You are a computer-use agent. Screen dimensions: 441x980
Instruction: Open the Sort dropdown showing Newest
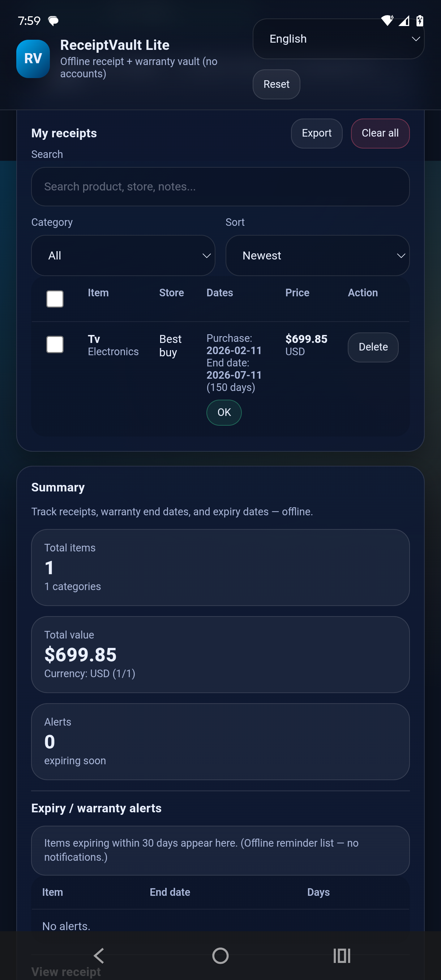(317, 255)
